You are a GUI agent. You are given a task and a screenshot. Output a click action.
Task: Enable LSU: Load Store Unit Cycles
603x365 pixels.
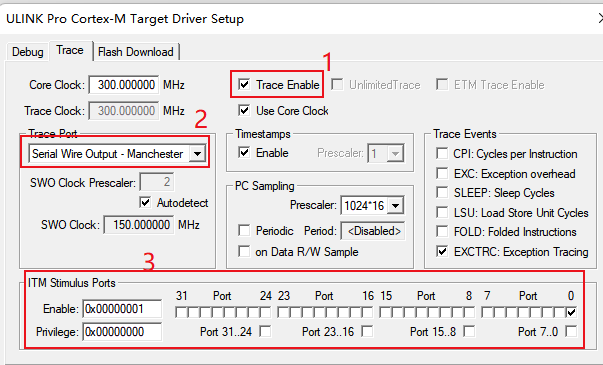coord(442,212)
